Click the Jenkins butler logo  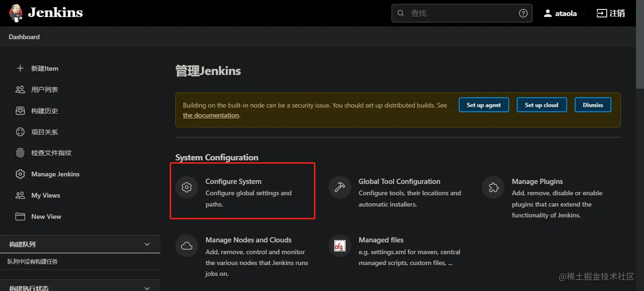16,13
